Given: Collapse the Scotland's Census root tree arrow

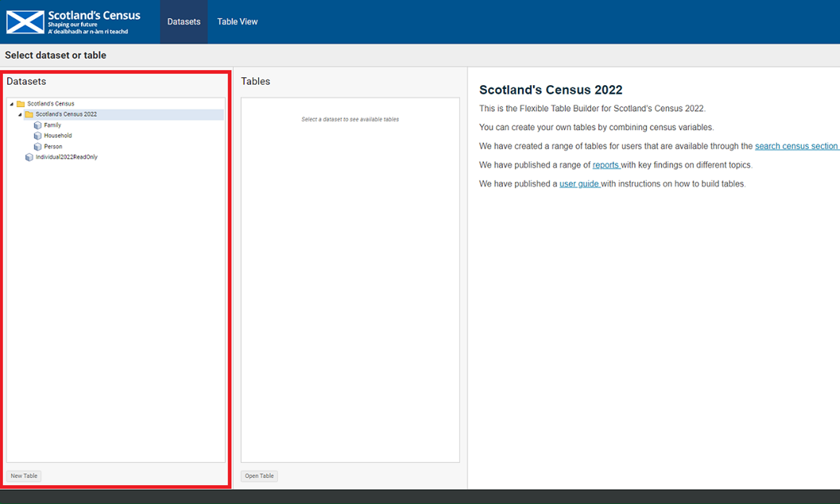Looking at the screenshot, I should click(x=12, y=104).
